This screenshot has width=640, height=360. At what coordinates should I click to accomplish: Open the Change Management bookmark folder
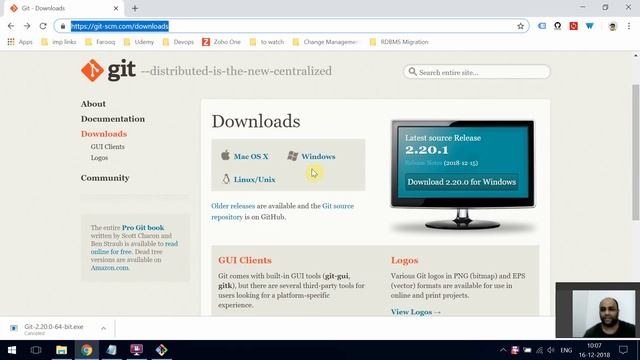point(325,42)
